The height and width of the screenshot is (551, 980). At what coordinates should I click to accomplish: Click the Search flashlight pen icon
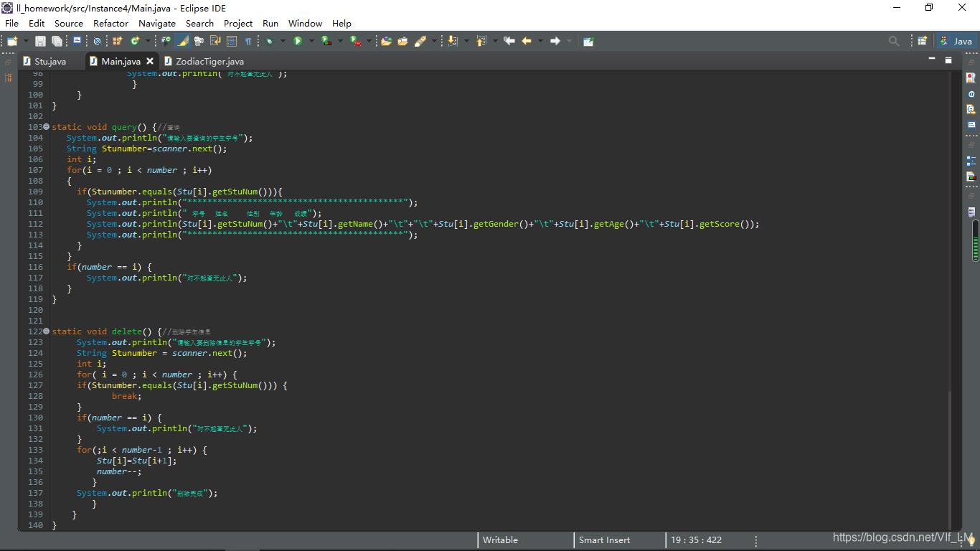click(420, 41)
